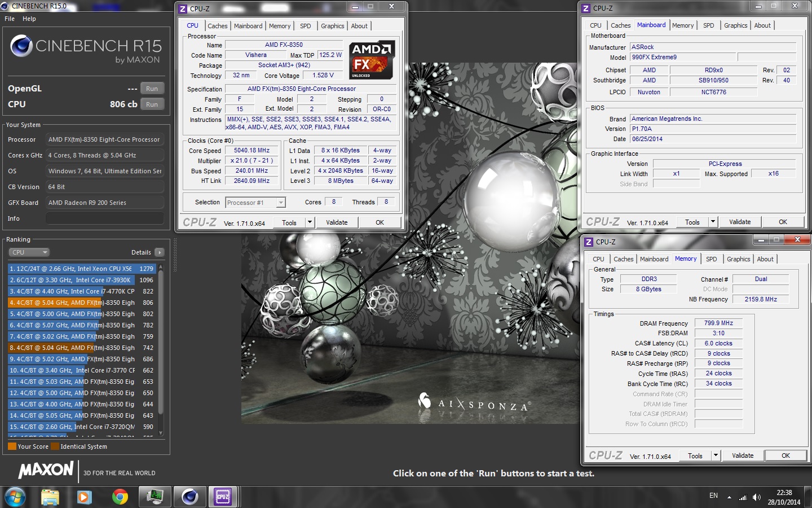Click the Cinebench title bar icon
The height and width of the screenshot is (508, 812).
[x=5, y=6]
